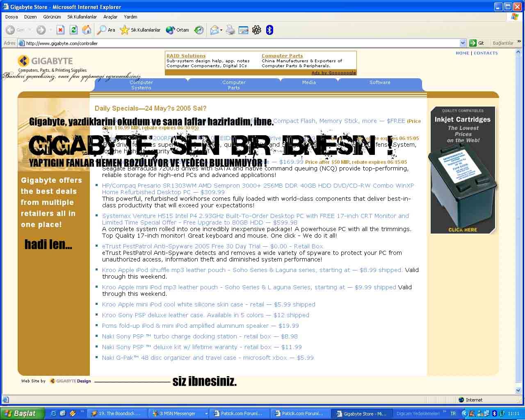525x420 pixels.
Task: Open the Systemax Venture H515 desktop link
Action: click(256, 219)
